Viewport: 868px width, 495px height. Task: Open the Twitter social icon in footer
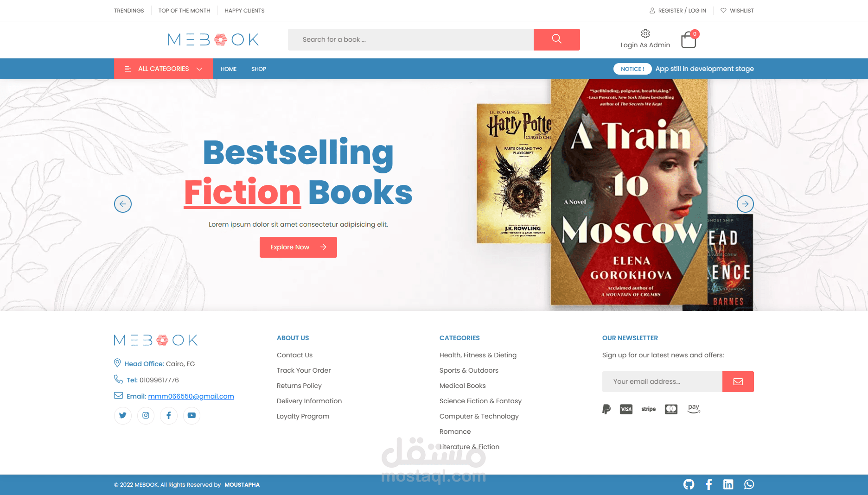tap(123, 415)
